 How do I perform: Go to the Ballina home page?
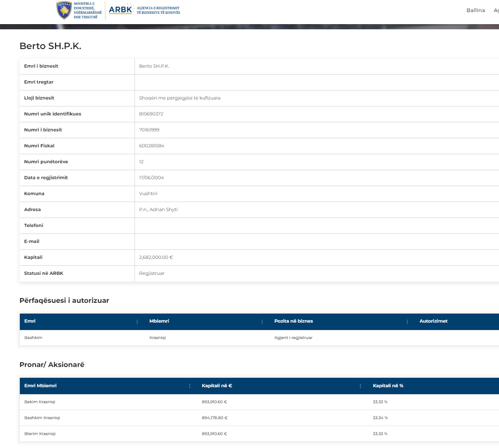(x=475, y=10)
